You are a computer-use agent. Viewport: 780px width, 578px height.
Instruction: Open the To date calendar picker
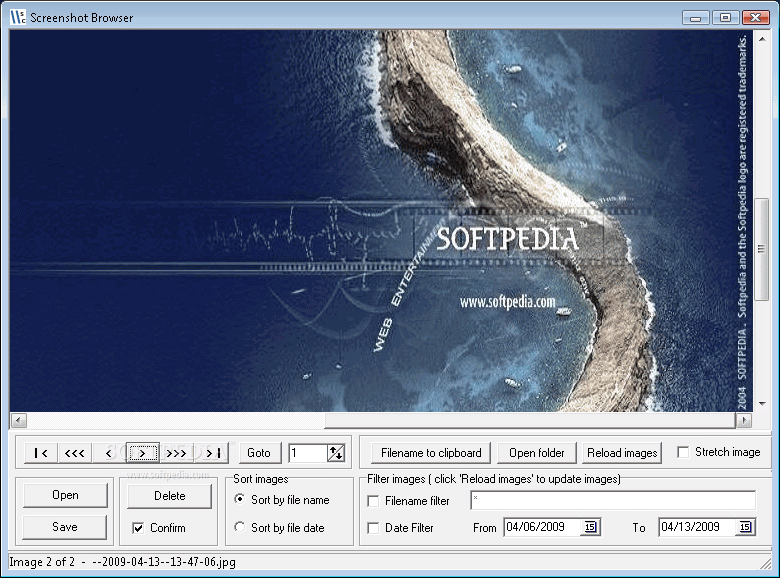pos(745,527)
